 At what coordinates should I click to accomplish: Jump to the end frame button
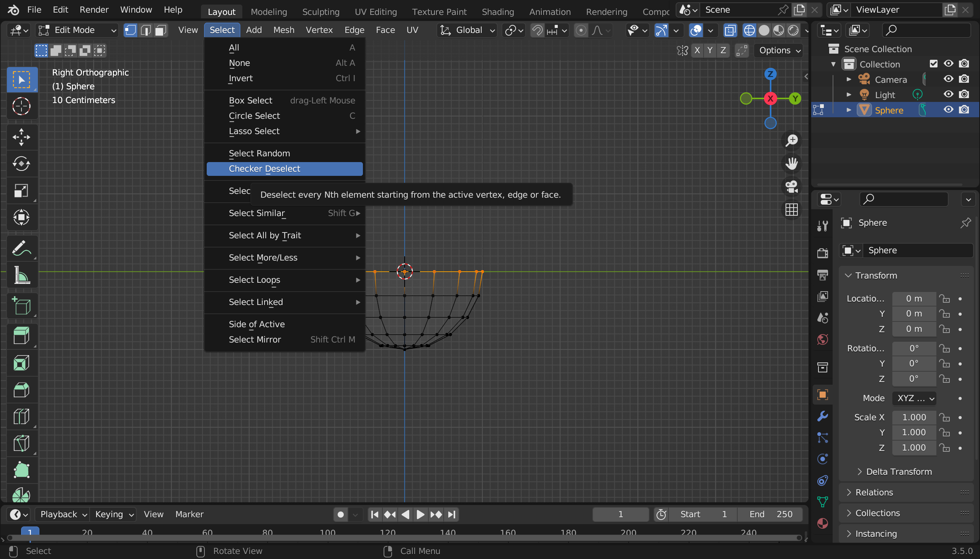point(451,514)
